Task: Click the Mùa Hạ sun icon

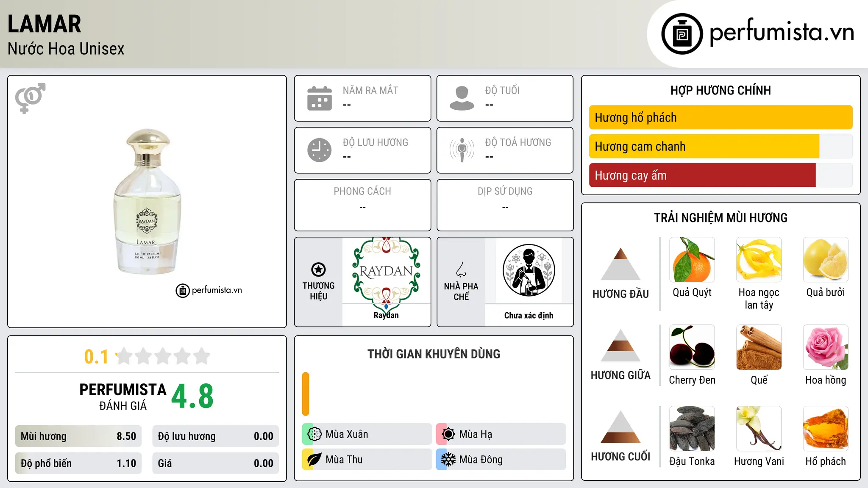Action: (x=448, y=434)
